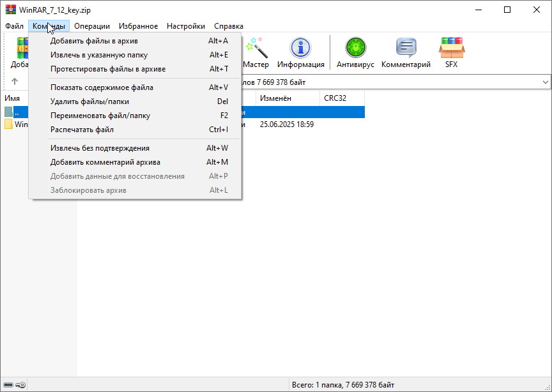Select the Win folder icon in file list
The height and width of the screenshot is (392, 552).
coord(8,124)
